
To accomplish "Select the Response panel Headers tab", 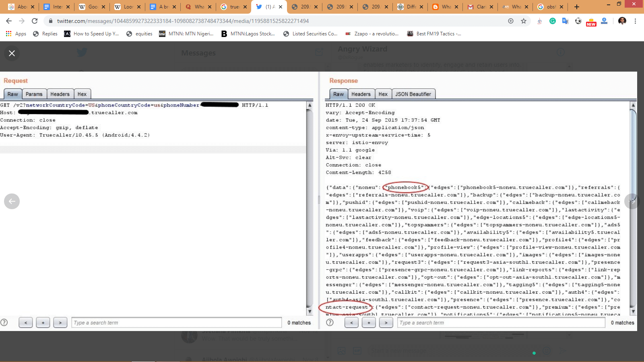I will [361, 94].
